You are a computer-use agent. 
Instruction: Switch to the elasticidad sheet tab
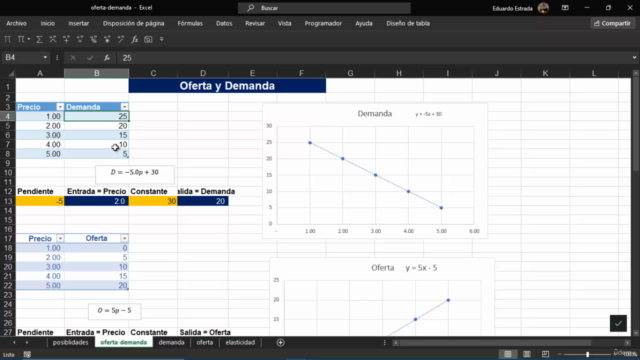click(x=240, y=342)
